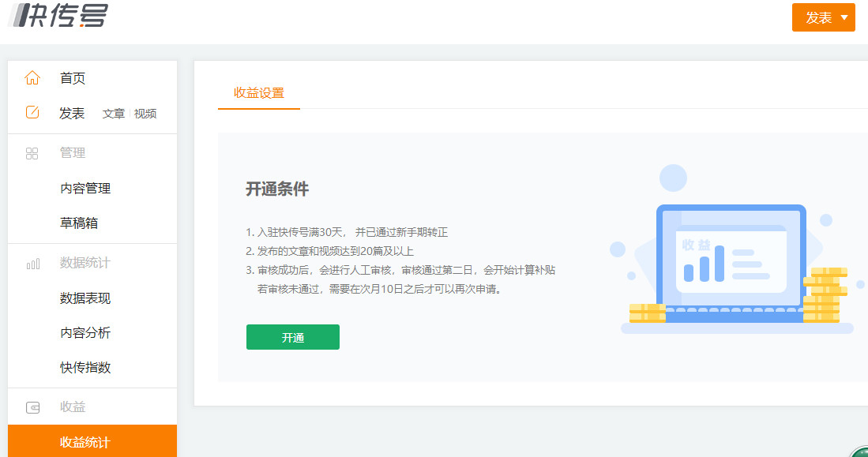Open 数据表现 in the sidebar
This screenshot has width=868, height=457.
(85, 298)
